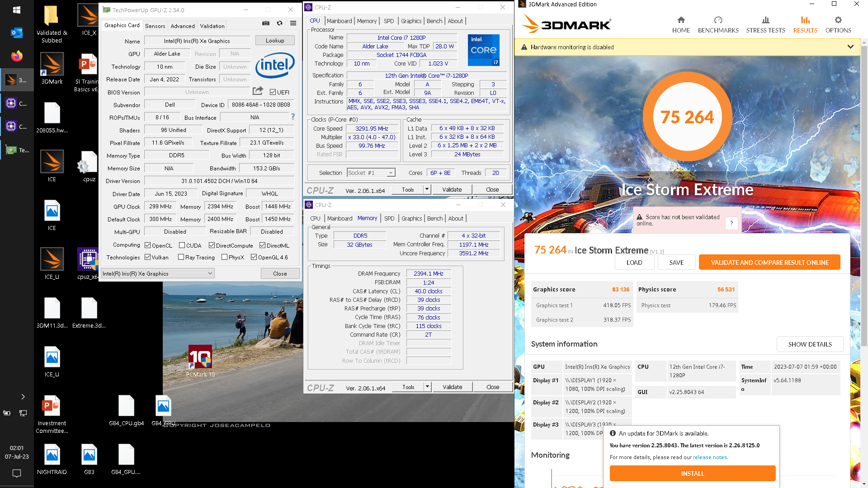Select GB4_CPU.gb4 desktop file

(x=126, y=410)
